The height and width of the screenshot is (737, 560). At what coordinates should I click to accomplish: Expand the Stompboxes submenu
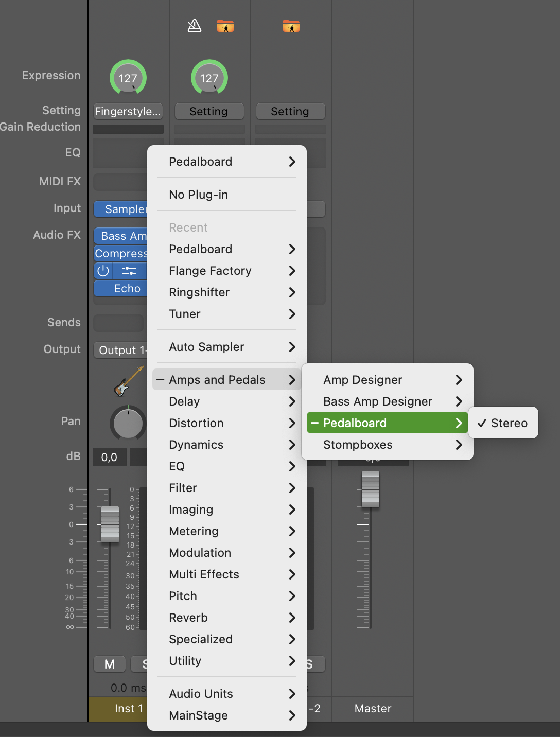387,445
